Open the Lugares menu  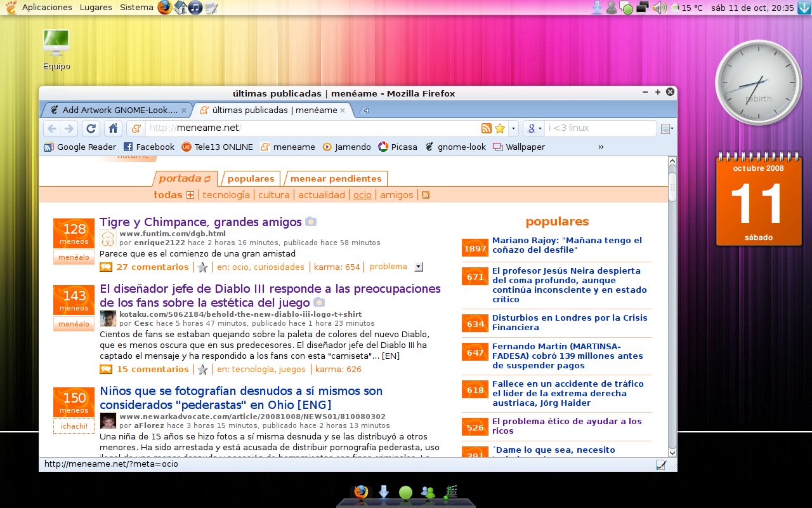(96, 8)
